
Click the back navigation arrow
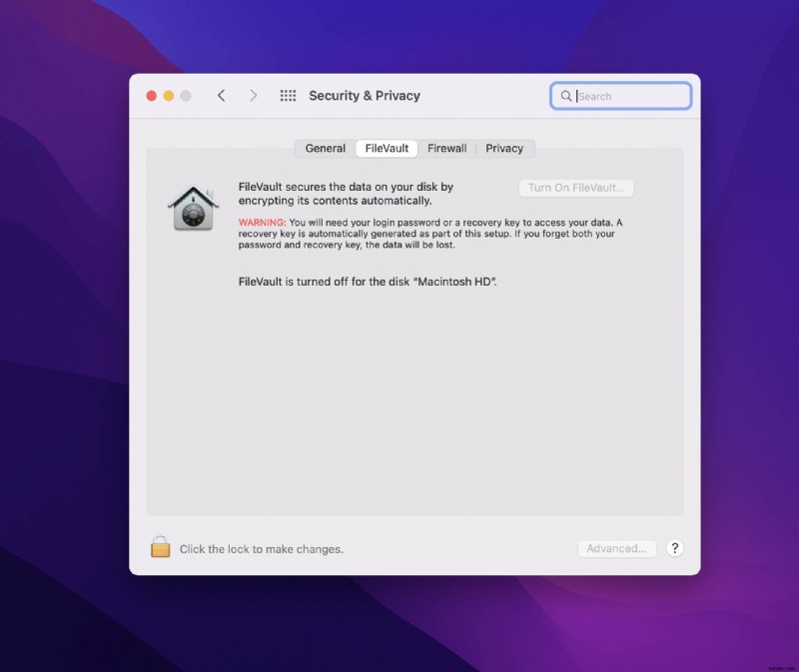[222, 95]
